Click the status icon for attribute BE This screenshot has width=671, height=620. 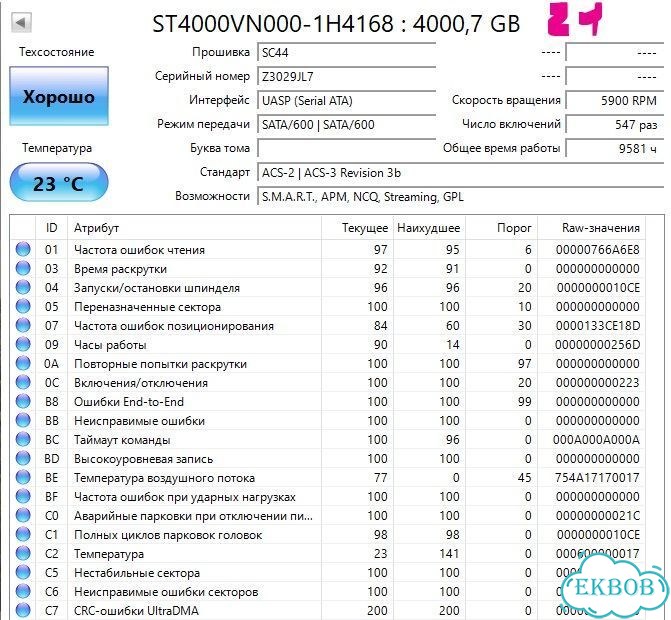(23, 477)
